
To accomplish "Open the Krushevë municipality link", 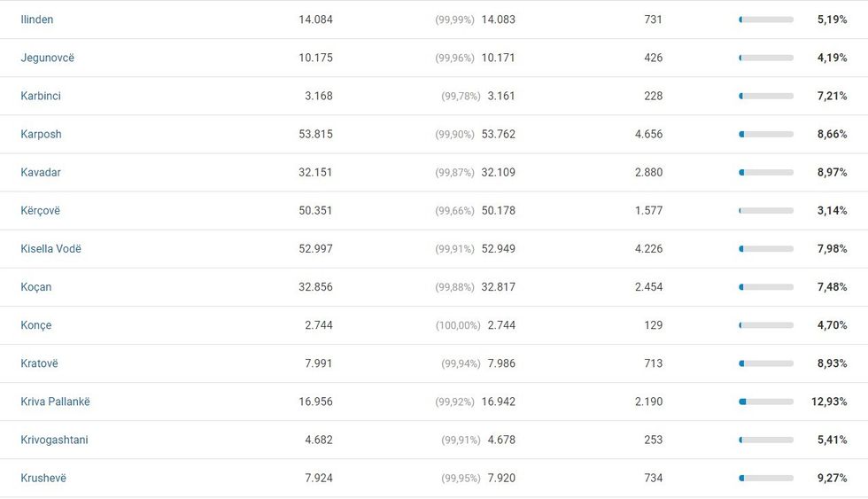I will 43,477.
